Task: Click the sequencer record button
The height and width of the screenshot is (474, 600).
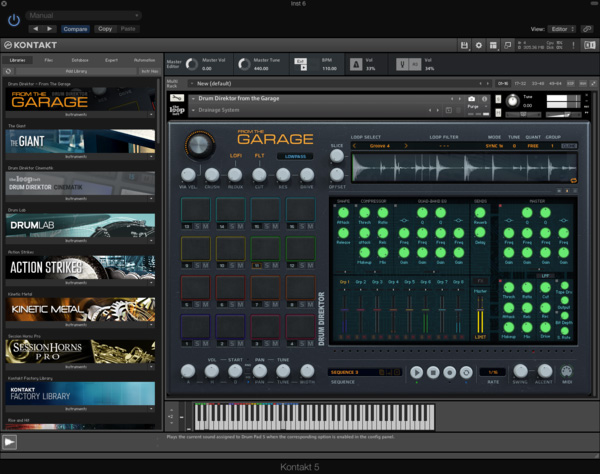Action: [450, 372]
